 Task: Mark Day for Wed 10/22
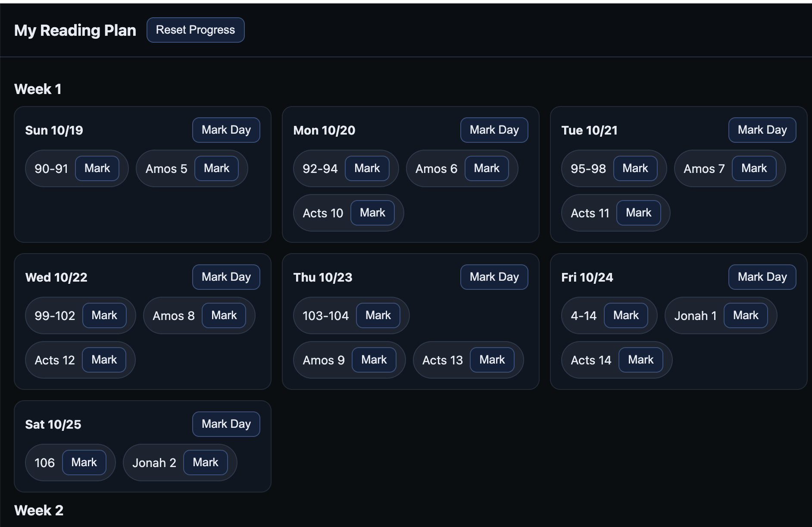[x=226, y=277]
